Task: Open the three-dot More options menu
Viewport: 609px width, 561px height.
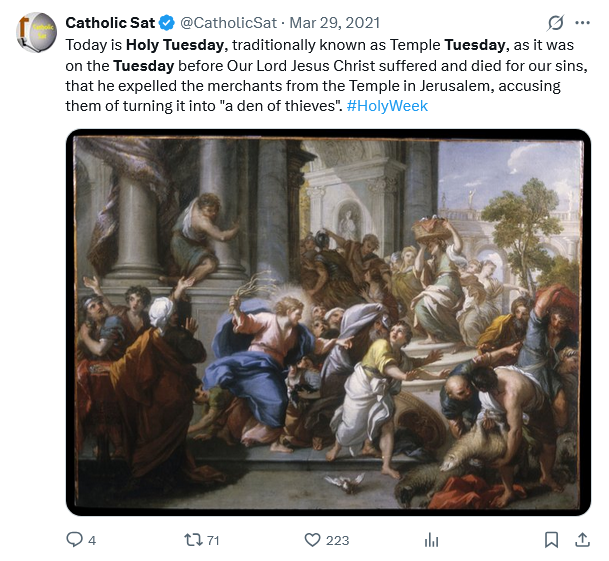Action: click(583, 23)
